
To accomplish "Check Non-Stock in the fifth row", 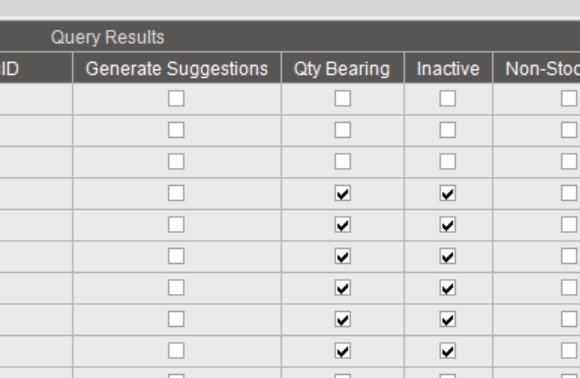I will (569, 225).
